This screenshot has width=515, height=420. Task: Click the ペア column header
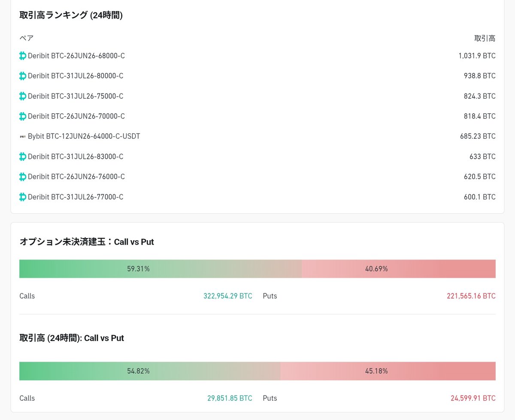(x=27, y=38)
